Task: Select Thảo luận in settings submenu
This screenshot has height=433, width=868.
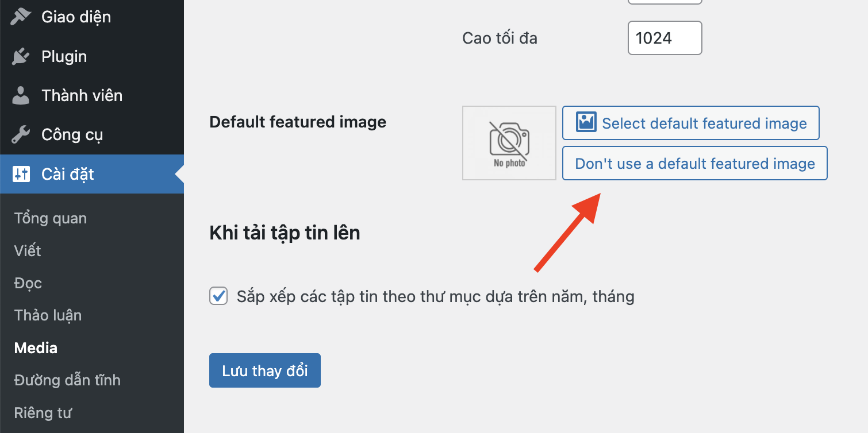Action: [48, 315]
